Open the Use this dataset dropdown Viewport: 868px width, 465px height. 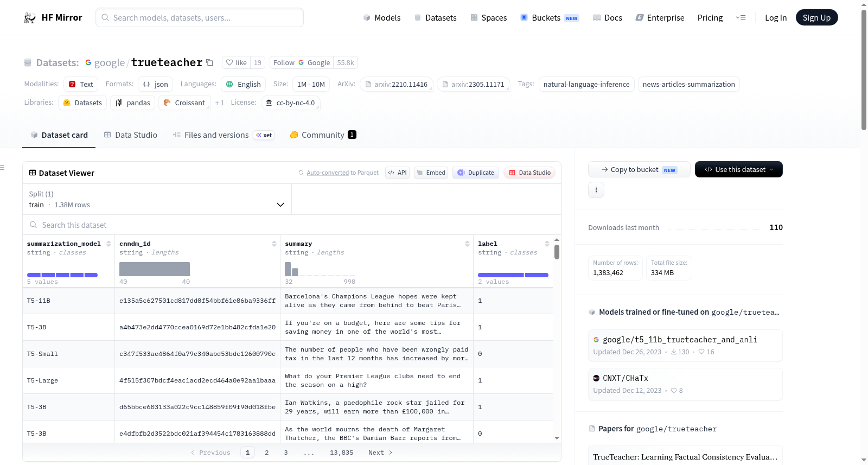pyautogui.click(x=739, y=169)
